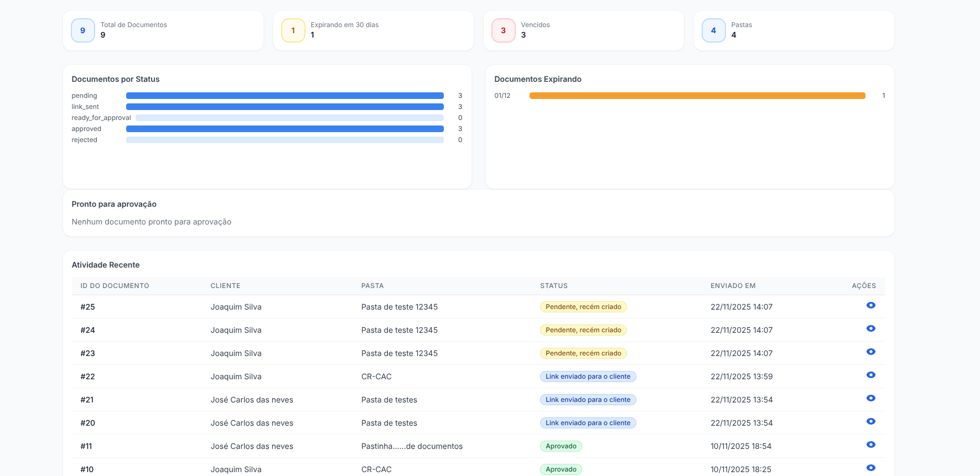The height and width of the screenshot is (476, 980).
Task: Click the date 10/11/2025 18:54
Action: [741, 446]
